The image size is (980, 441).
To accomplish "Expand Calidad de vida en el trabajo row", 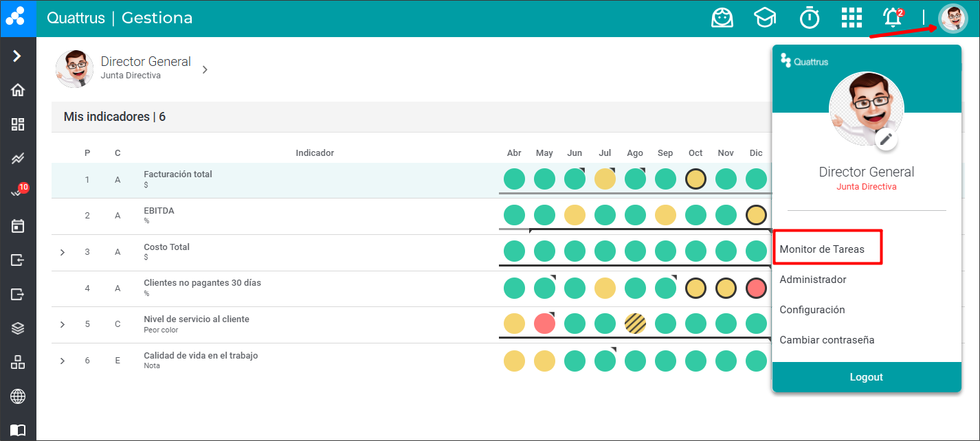I will 63,361.
